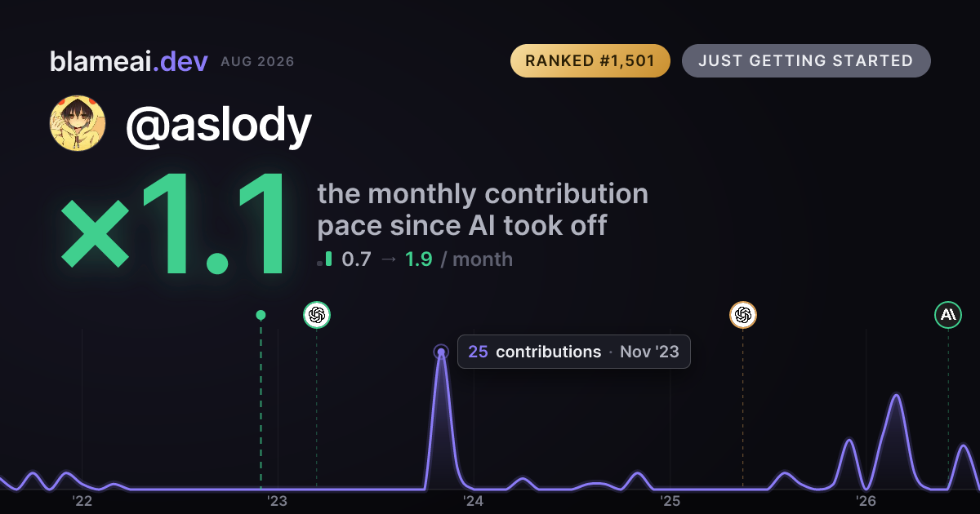Click the Nov '23 peak data point
This screenshot has height=514, width=980.
pos(441,352)
